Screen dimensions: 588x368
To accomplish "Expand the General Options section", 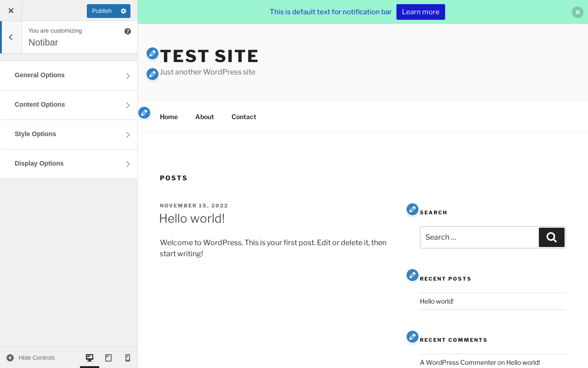I will [x=69, y=75].
